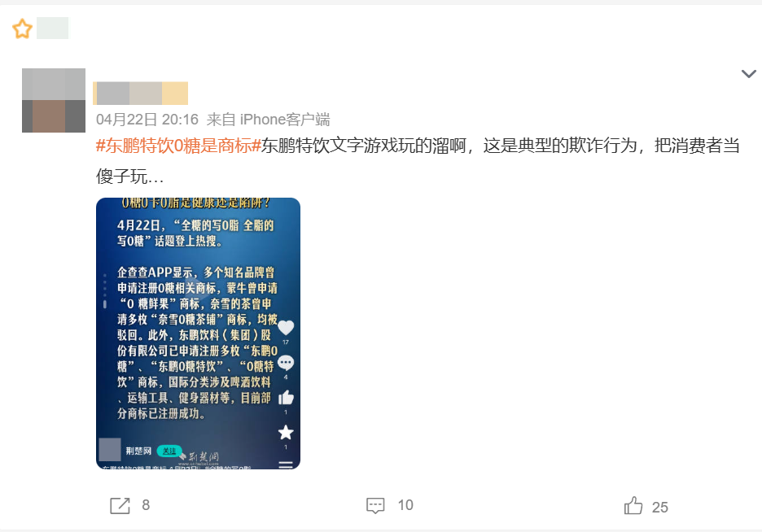Image resolution: width=762 pixels, height=532 pixels.
Task: Tap the three-line menu icon in the image
Action: [286, 465]
